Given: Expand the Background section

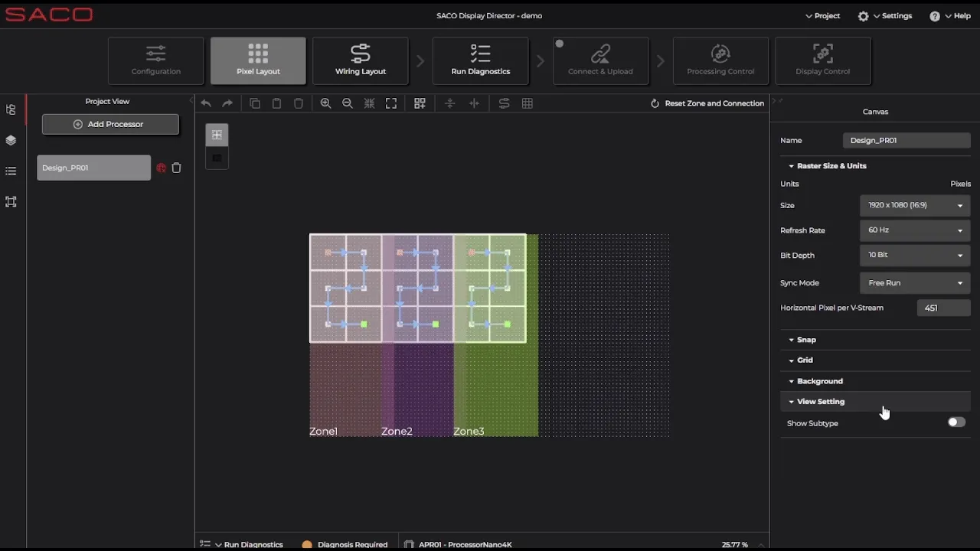Looking at the screenshot, I should tap(819, 381).
